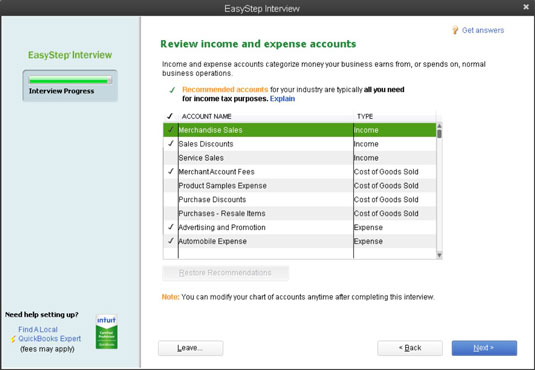Check the Purchase Discounts account box

pyautogui.click(x=171, y=199)
